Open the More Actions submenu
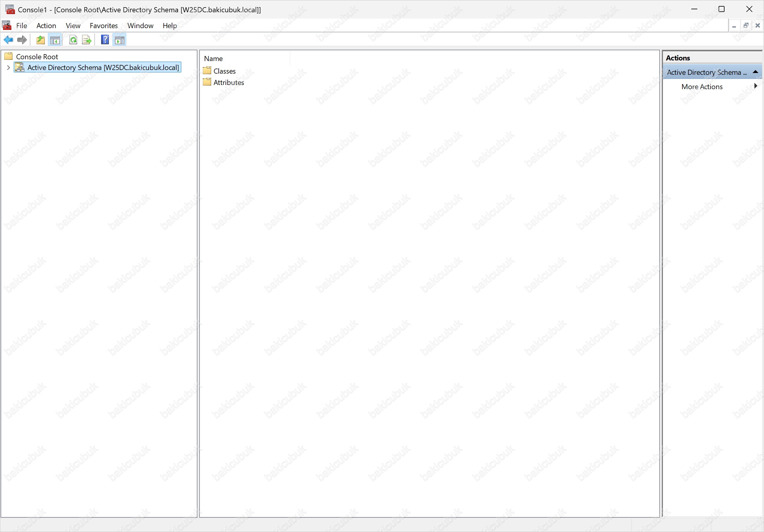 coord(713,86)
